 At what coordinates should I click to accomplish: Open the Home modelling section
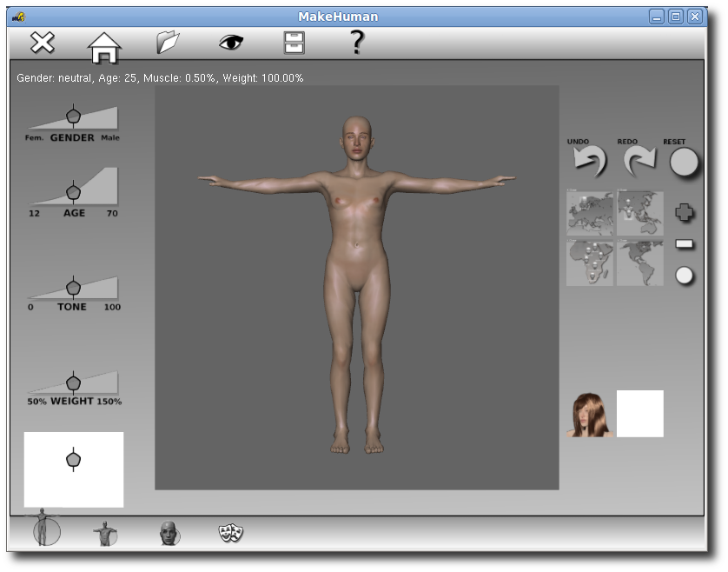pos(104,48)
